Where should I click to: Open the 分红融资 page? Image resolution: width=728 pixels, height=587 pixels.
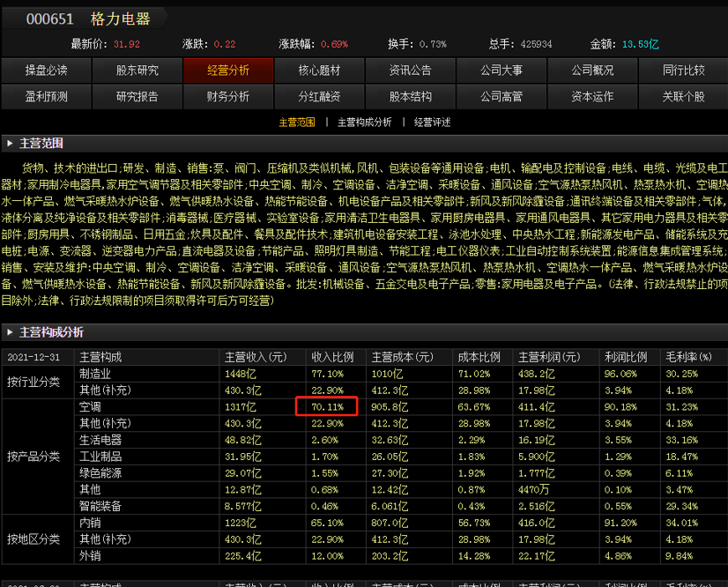[319, 97]
